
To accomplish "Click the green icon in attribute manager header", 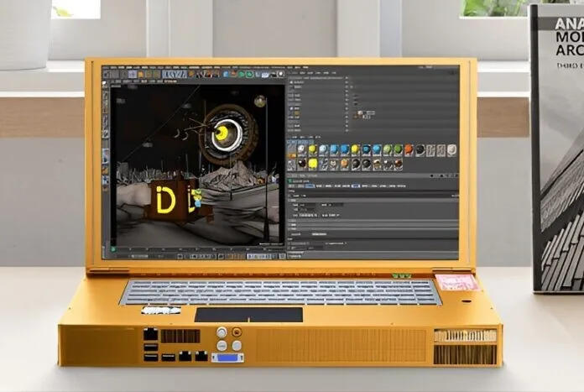I will coord(290,181).
